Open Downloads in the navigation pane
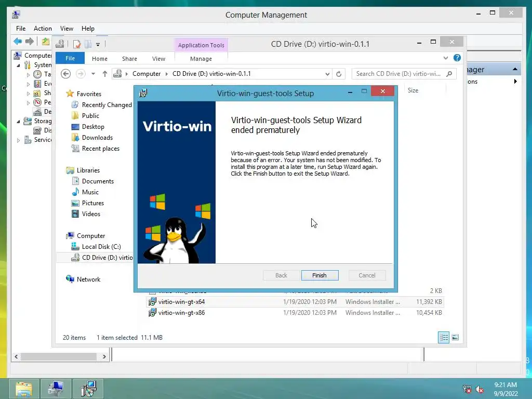The image size is (532, 399). (x=92, y=137)
